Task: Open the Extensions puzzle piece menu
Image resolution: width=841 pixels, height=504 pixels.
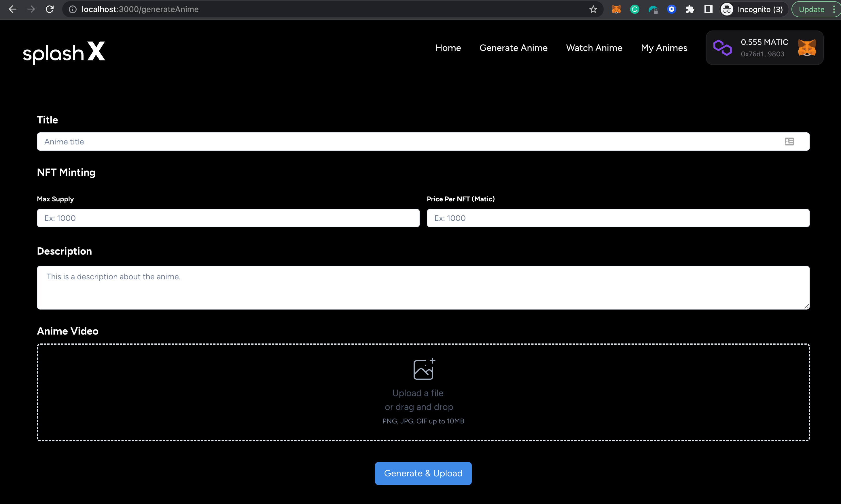Action: (690, 9)
